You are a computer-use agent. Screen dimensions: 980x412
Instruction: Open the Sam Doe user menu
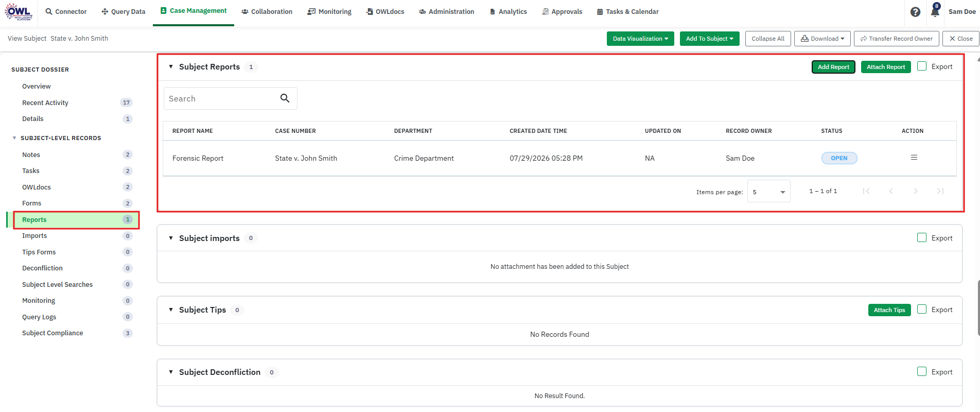coord(961,11)
